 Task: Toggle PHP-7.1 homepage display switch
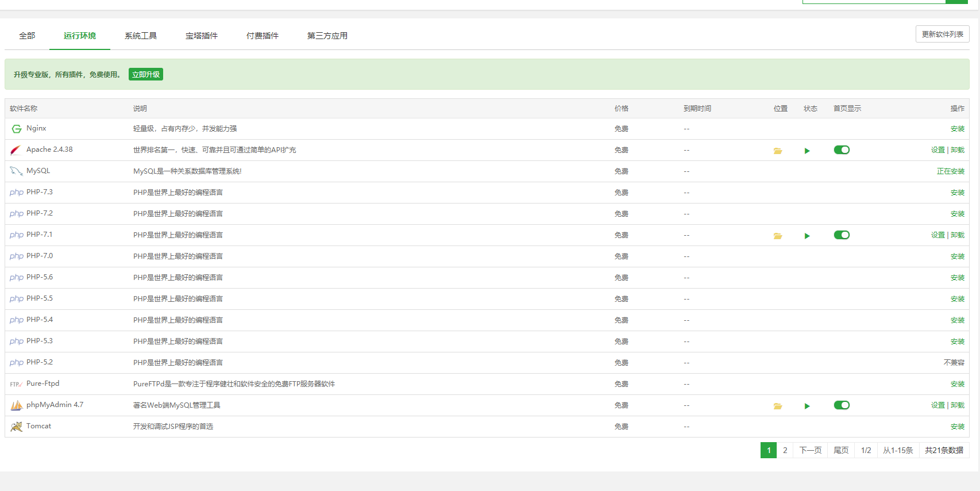842,235
